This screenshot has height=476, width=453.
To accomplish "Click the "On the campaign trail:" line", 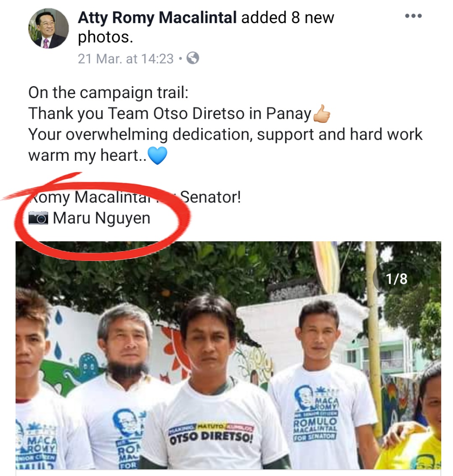I will (x=108, y=93).
